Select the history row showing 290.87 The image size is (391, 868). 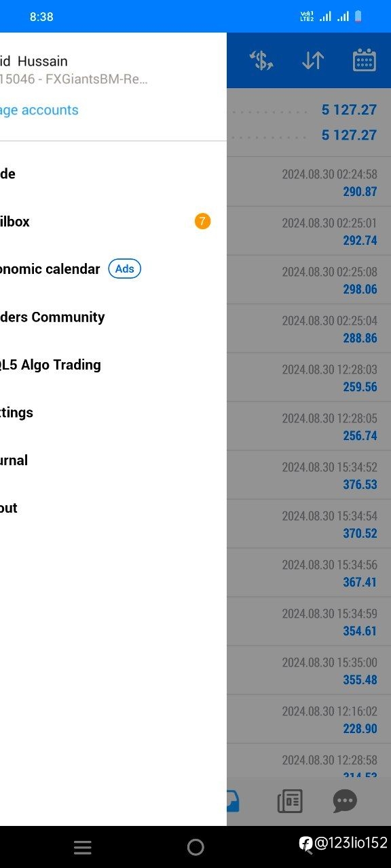[x=309, y=182]
